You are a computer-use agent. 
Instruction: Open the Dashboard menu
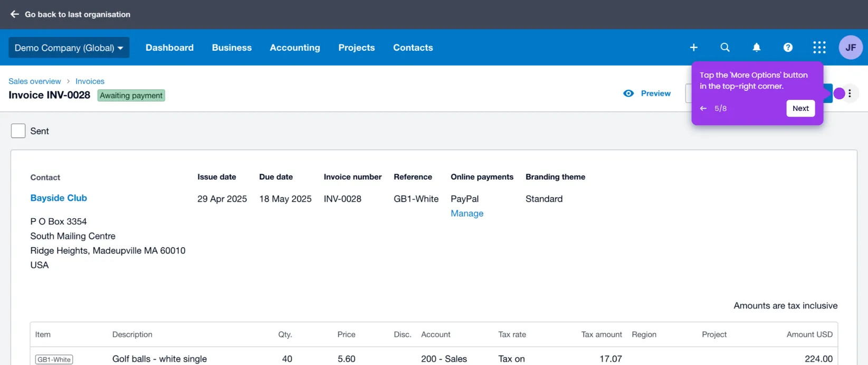tap(169, 48)
